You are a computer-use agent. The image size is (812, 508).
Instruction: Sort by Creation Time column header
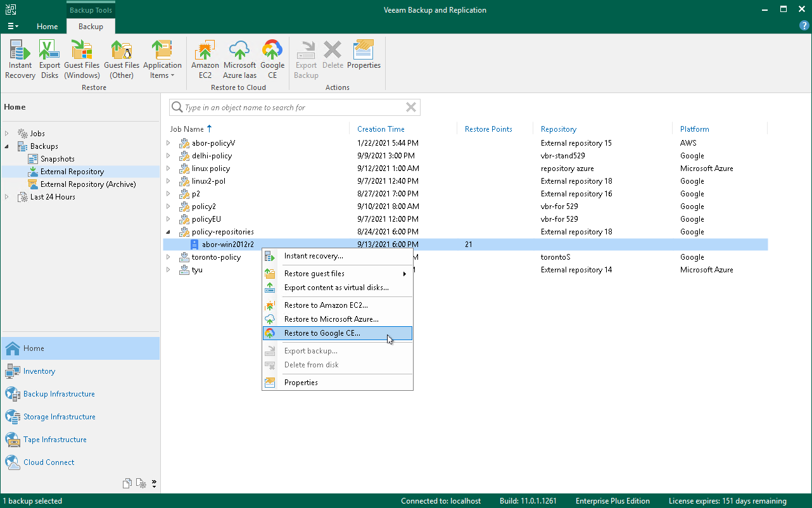381,129
